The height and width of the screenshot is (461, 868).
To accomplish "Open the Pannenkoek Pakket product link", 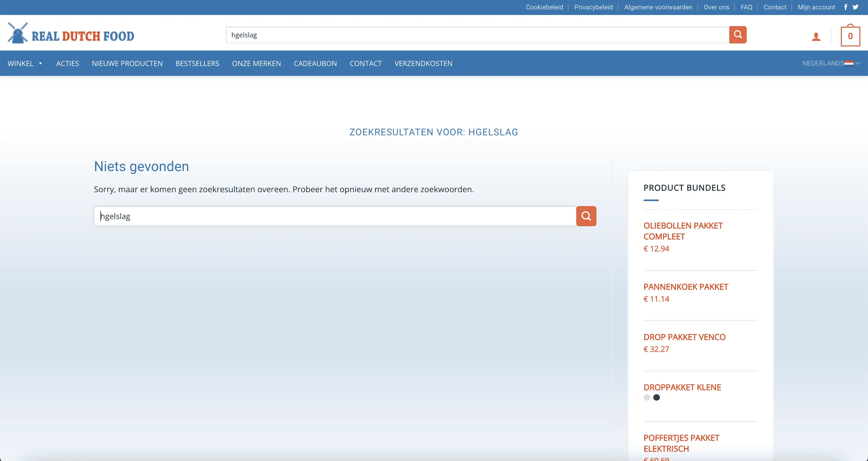I will (x=686, y=287).
